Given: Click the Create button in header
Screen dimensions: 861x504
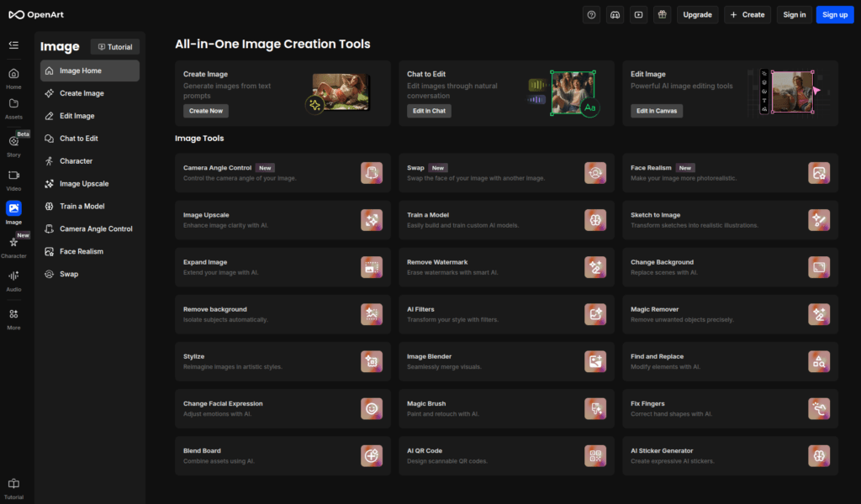Looking at the screenshot, I should [747, 15].
